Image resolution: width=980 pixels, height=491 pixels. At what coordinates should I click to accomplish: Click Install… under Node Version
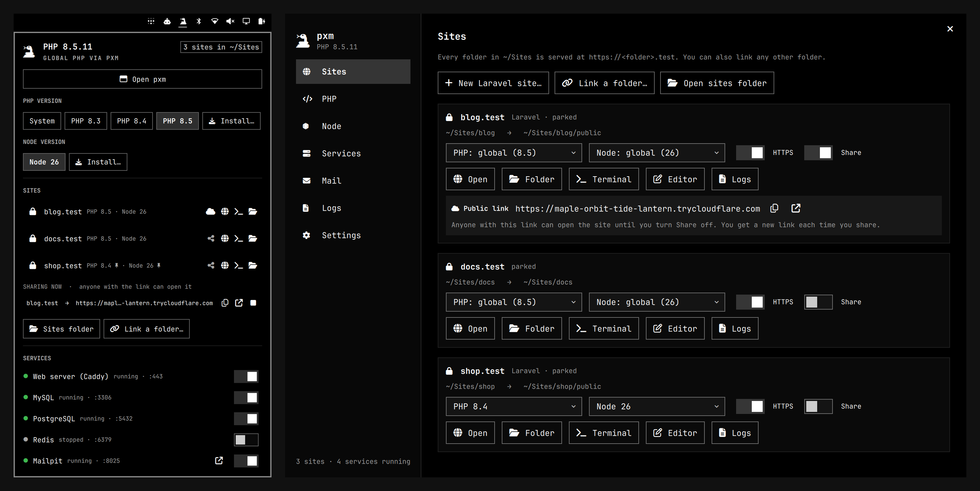click(x=98, y=162)
